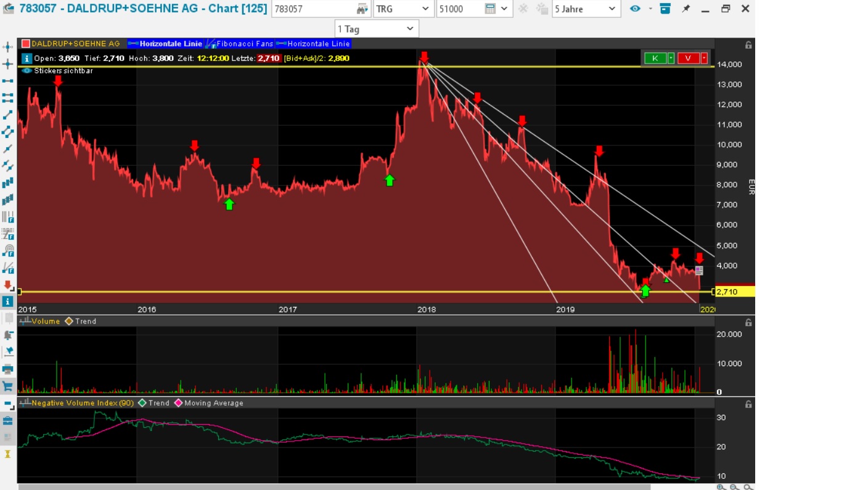Click the shopping cart order icon
The image size is (868, 490).
click(x=8, y=386)
